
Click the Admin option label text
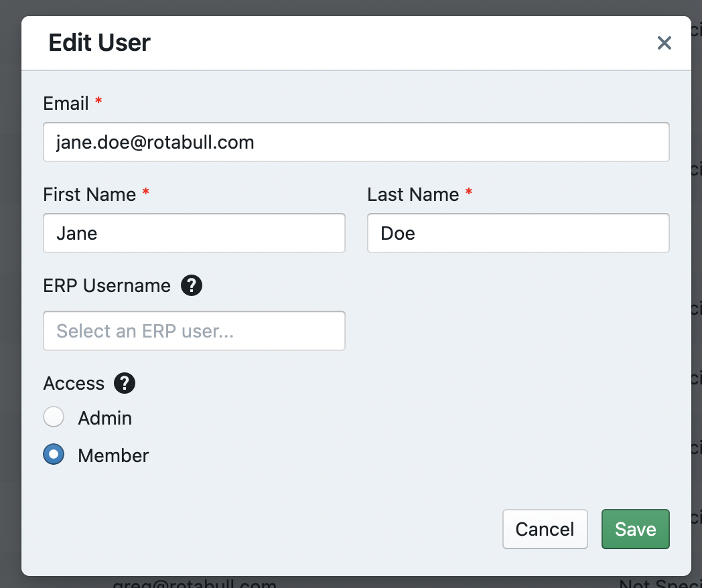click(105, 419)
